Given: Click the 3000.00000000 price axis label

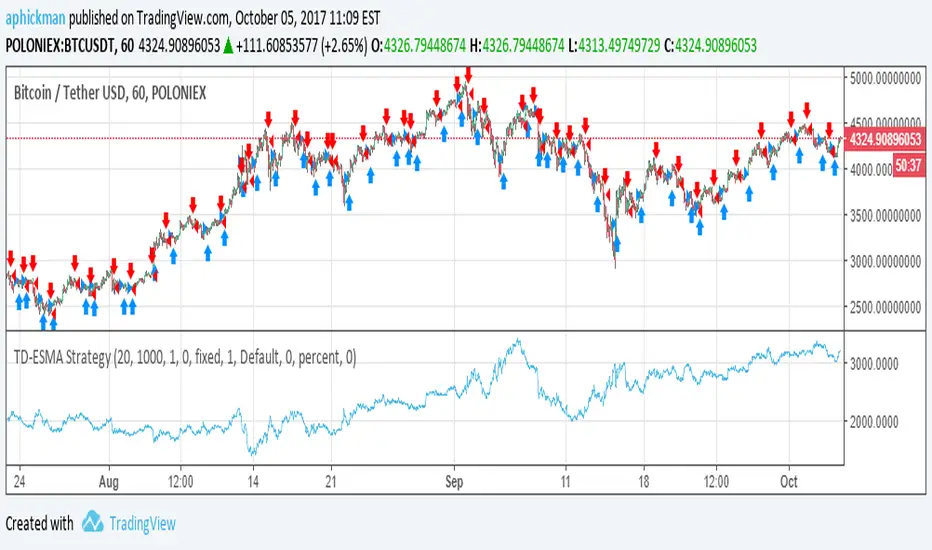Looking at the screenshot, I should 885,261.
